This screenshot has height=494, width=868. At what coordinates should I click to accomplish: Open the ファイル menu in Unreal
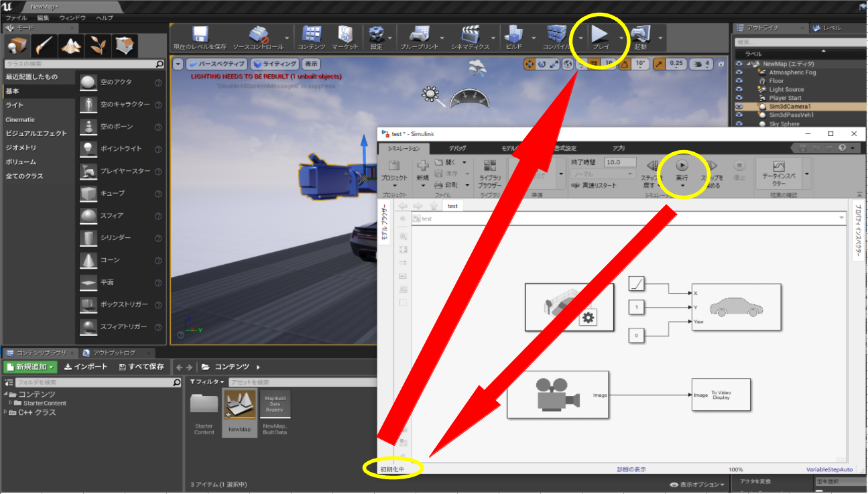tap(16, 17)
